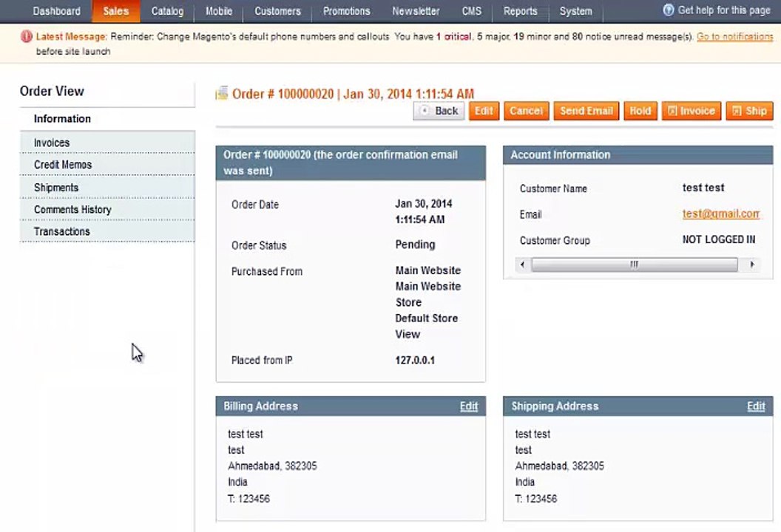Image resolution: width=781 pixels, height=532 pixels.
Task: Click the NOT LOGGED IN customer group value
Action: pyautogui.click(x=719, y=239)
